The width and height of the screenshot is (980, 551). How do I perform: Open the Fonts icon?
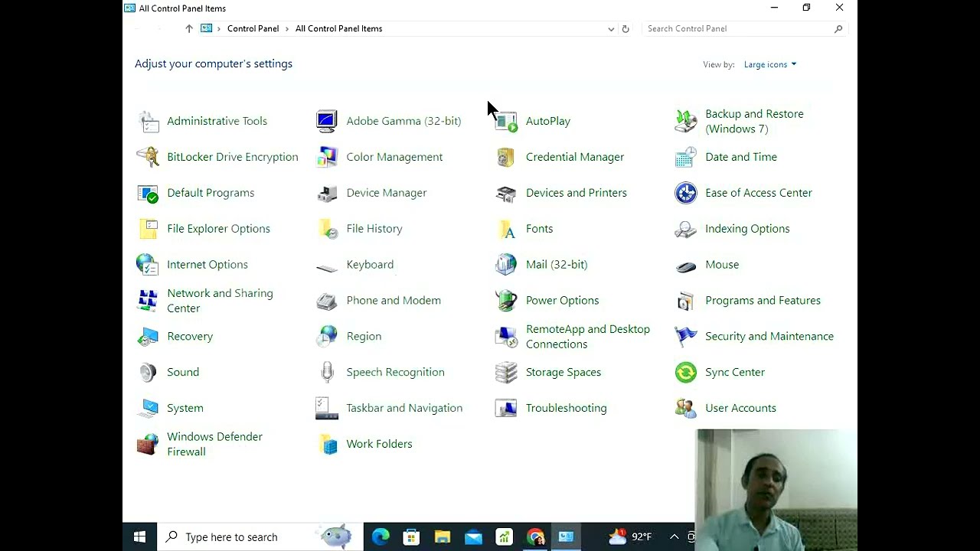click(506, 229)
